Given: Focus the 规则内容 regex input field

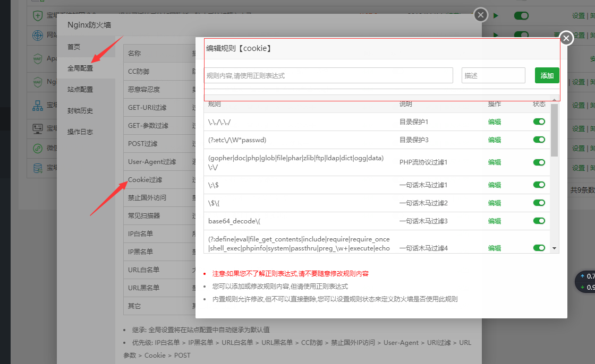Looking at the screenshot, I should click(329, 75).
